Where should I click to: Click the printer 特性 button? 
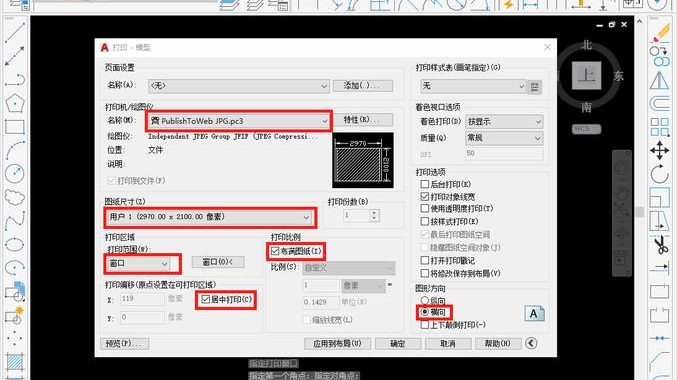(363, 120)
